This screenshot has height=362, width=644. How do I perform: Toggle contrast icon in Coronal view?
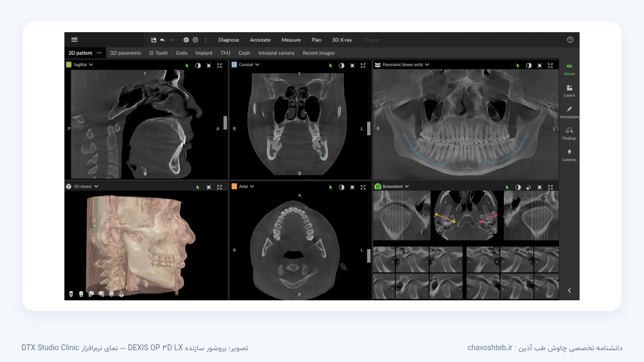coord(341,65)
